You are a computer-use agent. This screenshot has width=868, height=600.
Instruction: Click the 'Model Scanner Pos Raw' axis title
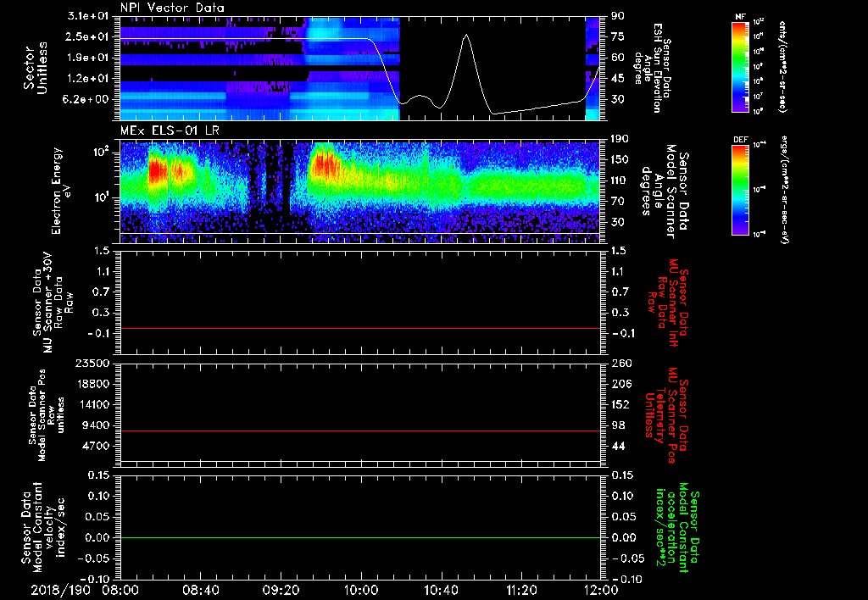47,416
